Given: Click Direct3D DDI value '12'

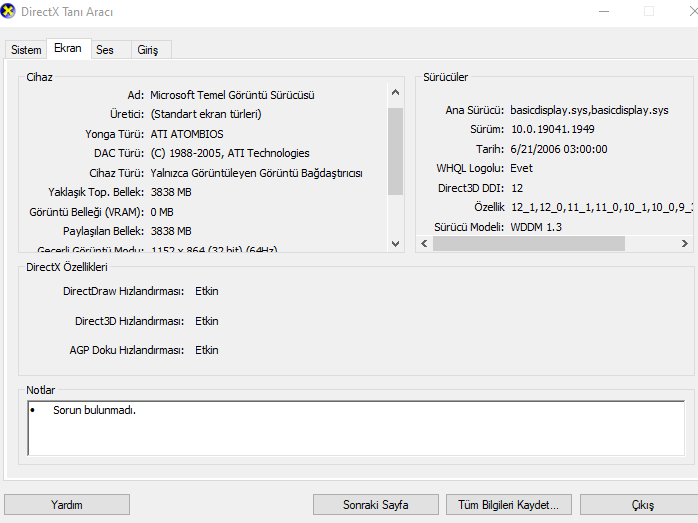Looking at the screenshot, I should [x=517, y=188].
